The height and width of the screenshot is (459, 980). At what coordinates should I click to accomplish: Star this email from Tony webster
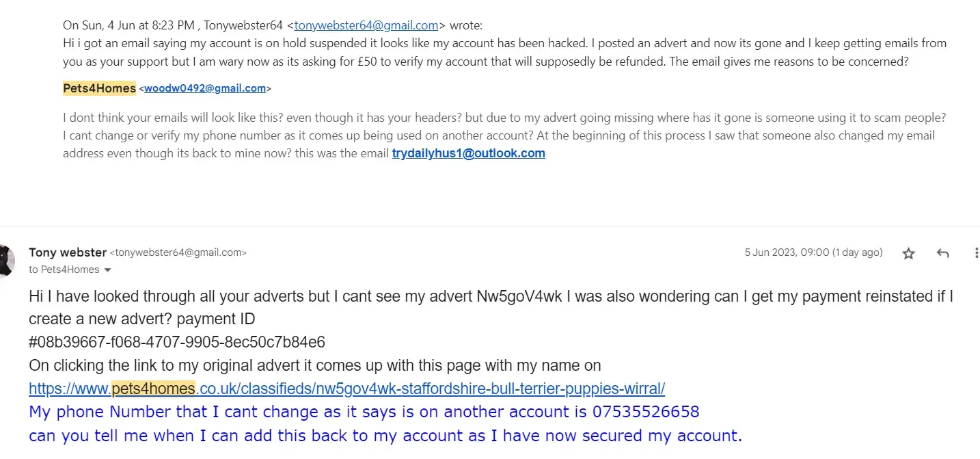pos(908,254)
